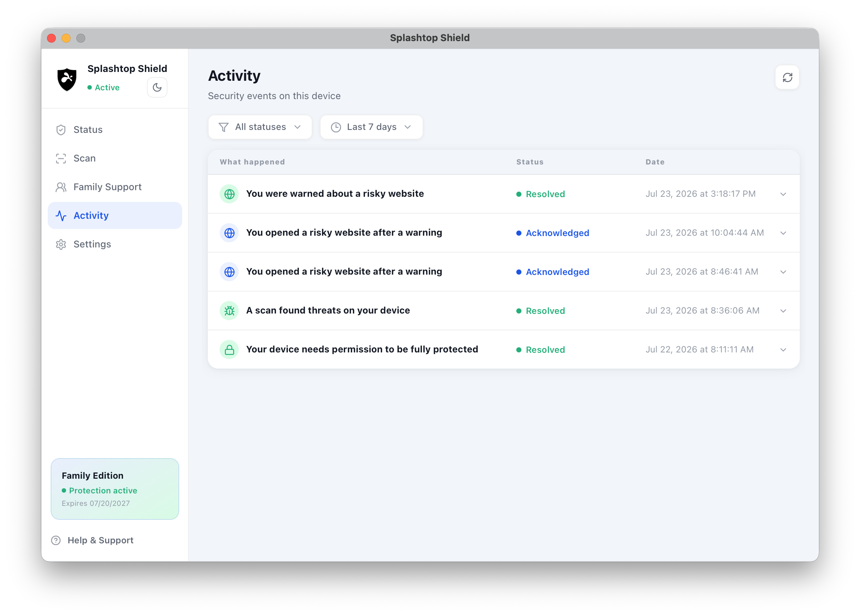The width and height of the screenshot is (860, 616).
Task: Select the Activity sidebar item
Action: tap(115, 215)
